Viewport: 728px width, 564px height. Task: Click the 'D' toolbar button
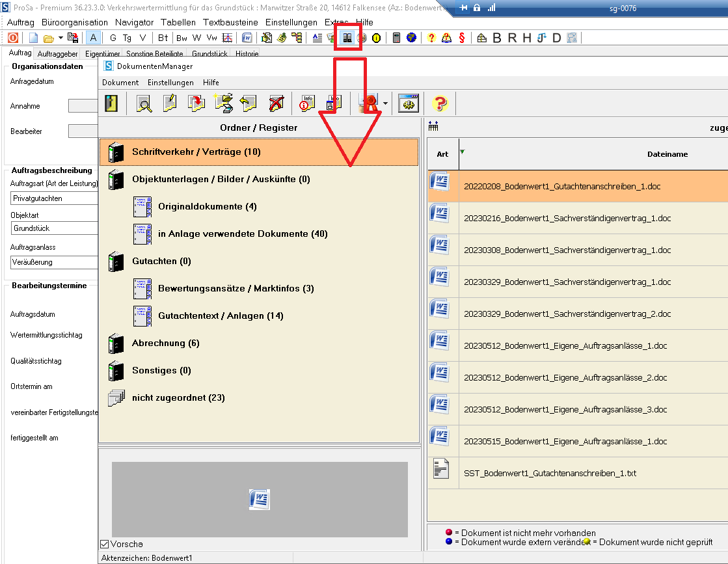coord(557,38)
